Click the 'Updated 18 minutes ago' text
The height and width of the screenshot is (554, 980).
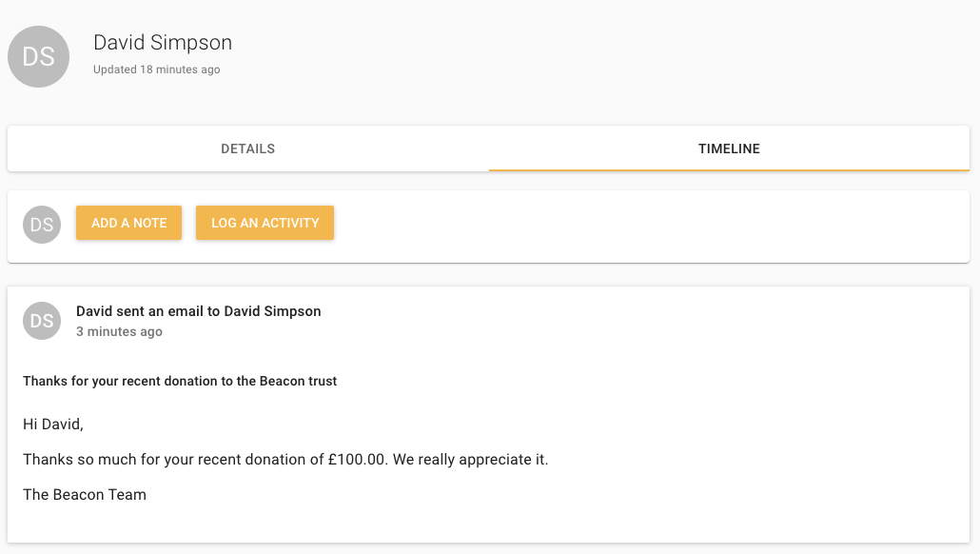[x=157, y=69]
